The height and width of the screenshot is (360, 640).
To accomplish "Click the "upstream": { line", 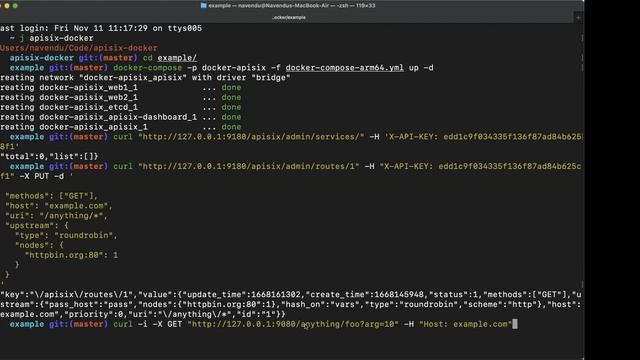I will click(x=37, y=225).
